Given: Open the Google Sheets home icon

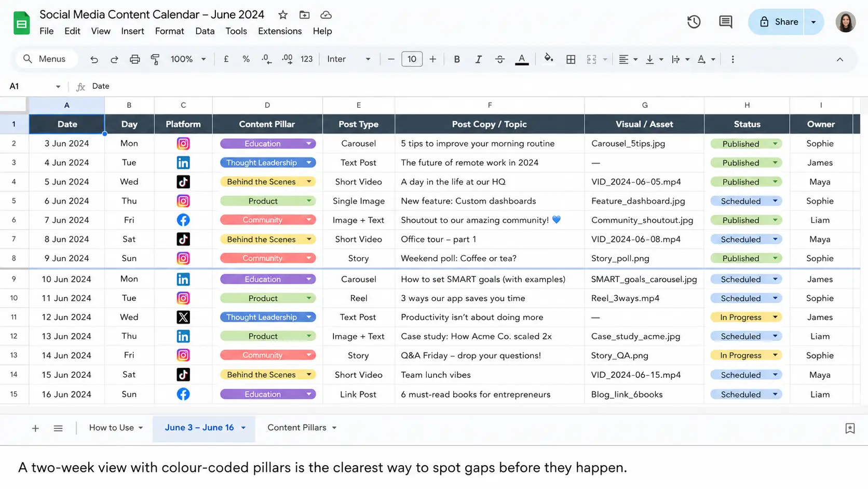Looking at the screenshot, I should (22, 23).
